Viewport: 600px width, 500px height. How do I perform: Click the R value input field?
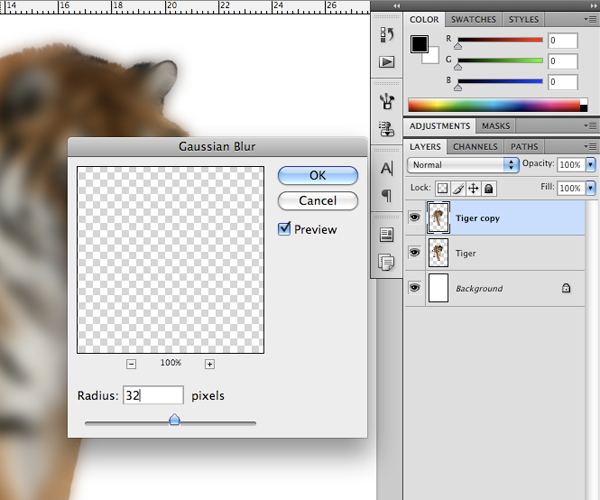[562, 41]
